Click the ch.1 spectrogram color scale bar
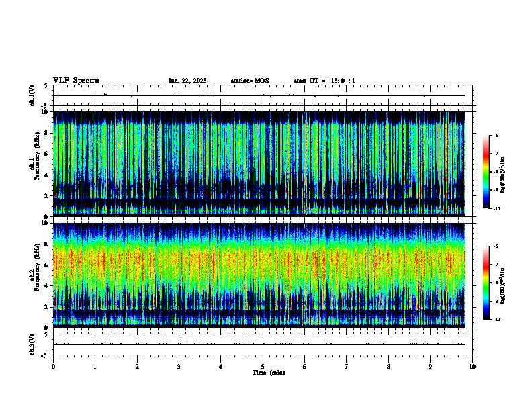Screen dimensions: 532x411 [x=486, y=172]
